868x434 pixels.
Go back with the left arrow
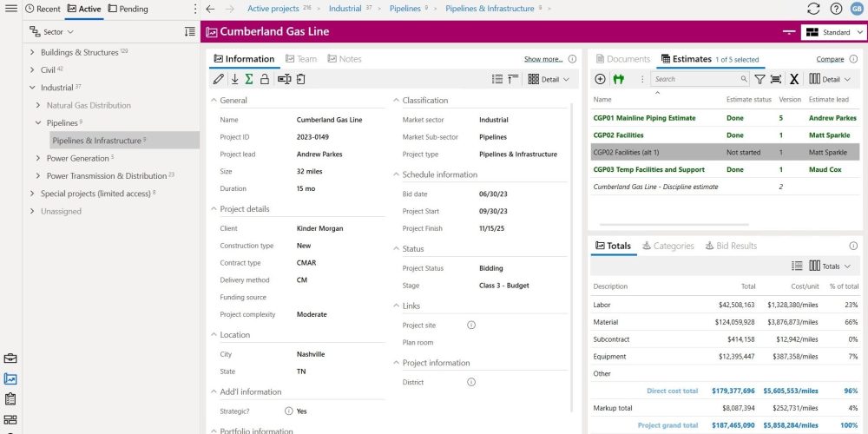(210, 9)
